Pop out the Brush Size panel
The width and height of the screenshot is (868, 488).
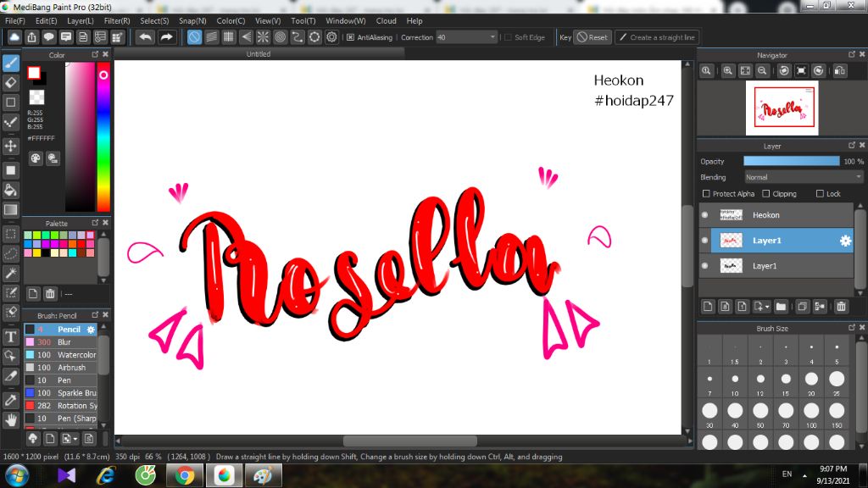[x=852, y=328]
